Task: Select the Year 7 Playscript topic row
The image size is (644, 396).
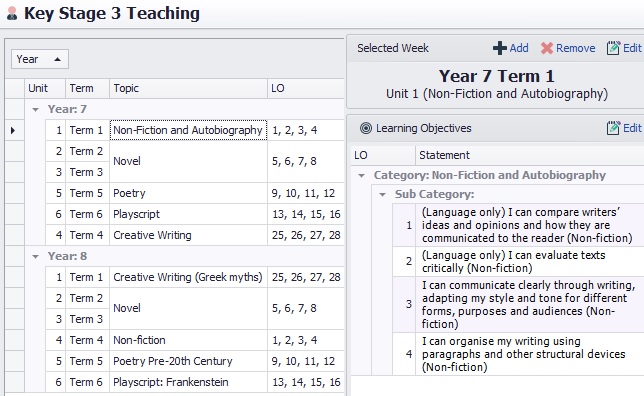Action: pyautogui.click(x=189, y=214)
